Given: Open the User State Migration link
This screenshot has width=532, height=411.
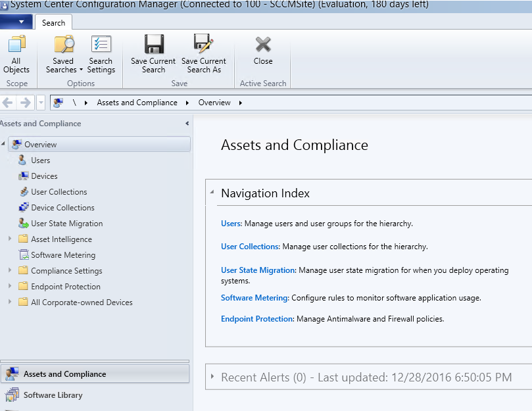Looking at the screenshot, I should [x=258, y=270].
